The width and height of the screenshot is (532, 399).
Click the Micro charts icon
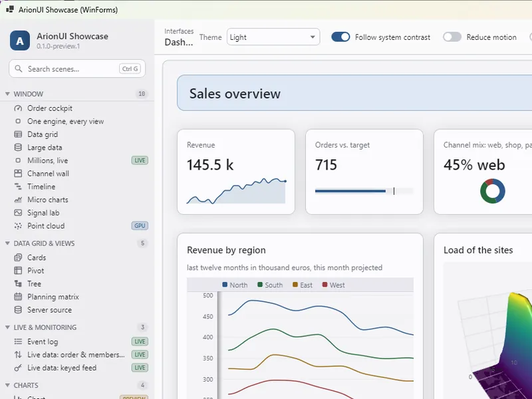(x=18, y=199)
